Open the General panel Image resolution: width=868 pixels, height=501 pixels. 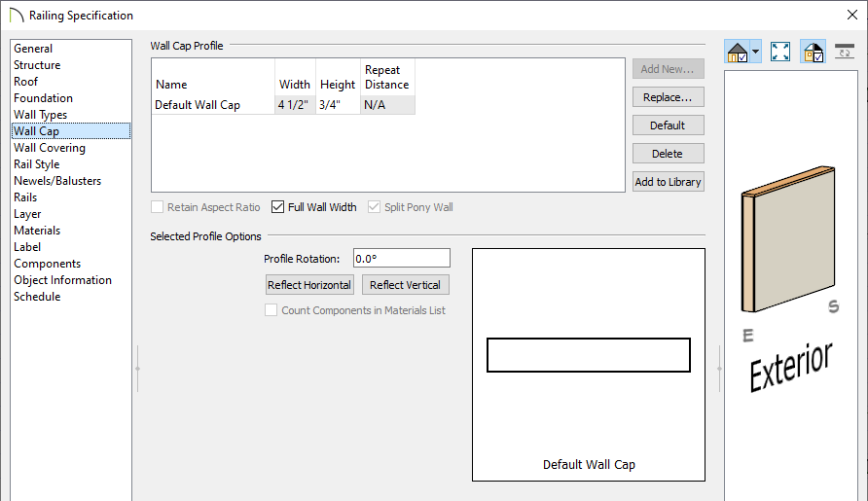(x=33, y=49)
